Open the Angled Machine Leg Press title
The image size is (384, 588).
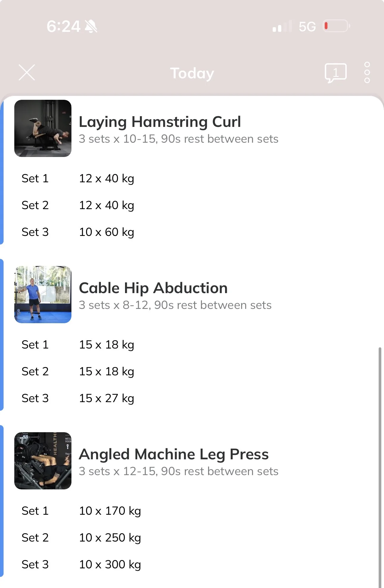[x=174, y=454]
